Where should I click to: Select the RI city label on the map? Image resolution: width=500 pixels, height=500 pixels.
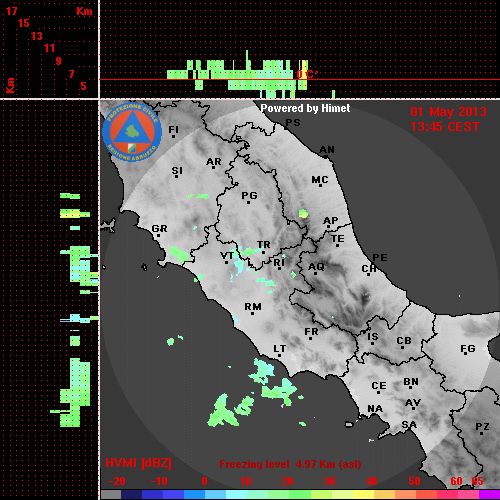pos(279,263)
